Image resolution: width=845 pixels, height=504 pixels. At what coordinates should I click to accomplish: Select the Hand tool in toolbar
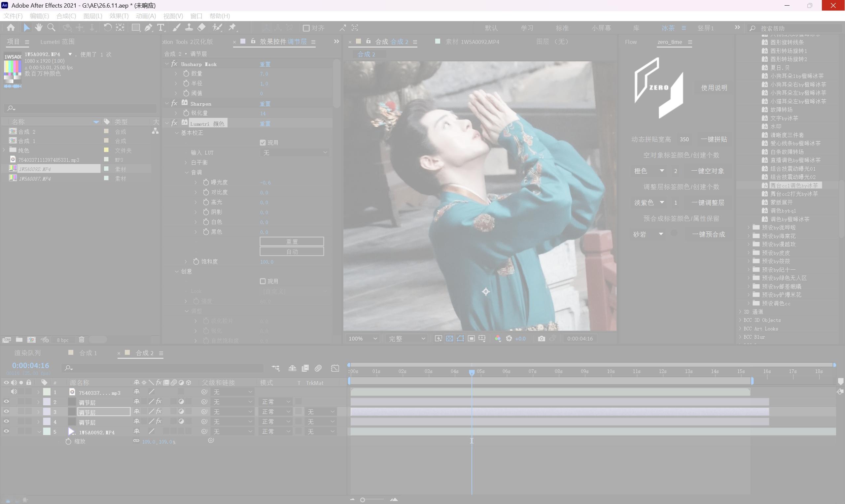coord(39,27)
